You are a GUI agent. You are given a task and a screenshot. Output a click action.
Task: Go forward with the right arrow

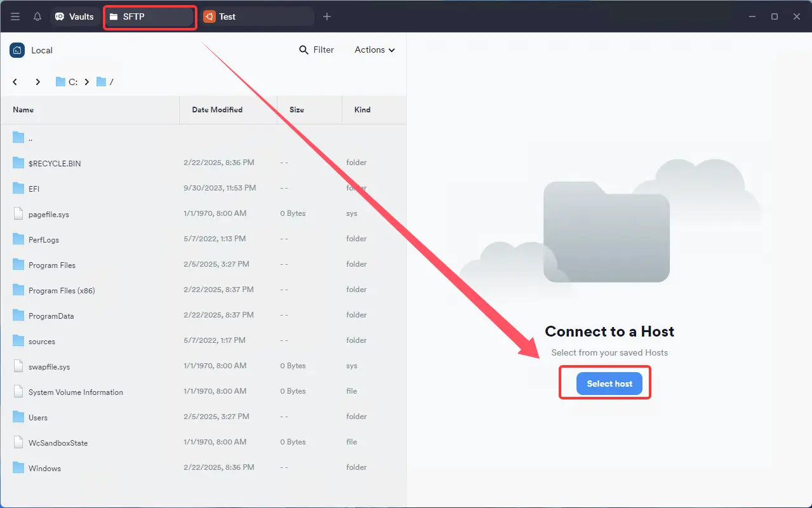(38, 82)
